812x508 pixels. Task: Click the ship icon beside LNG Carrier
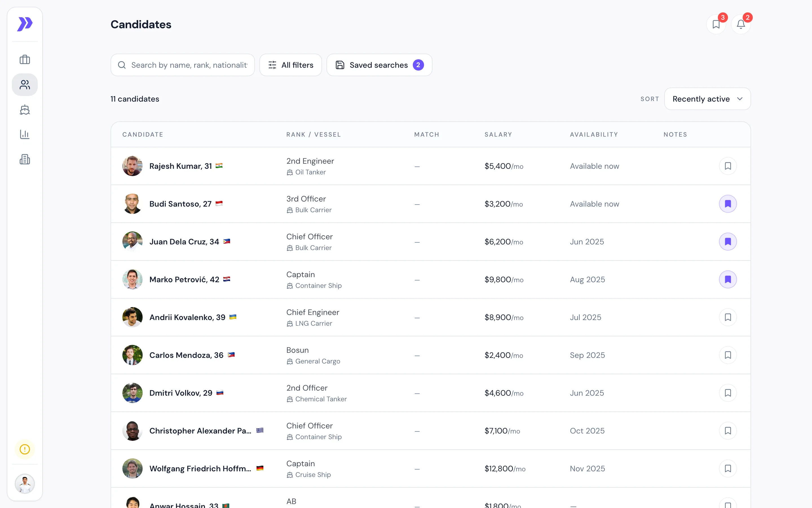point(290,323)
